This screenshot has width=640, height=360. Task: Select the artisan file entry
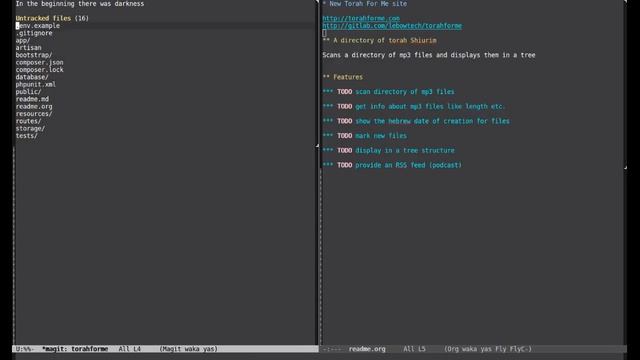(x=28, y=48)
